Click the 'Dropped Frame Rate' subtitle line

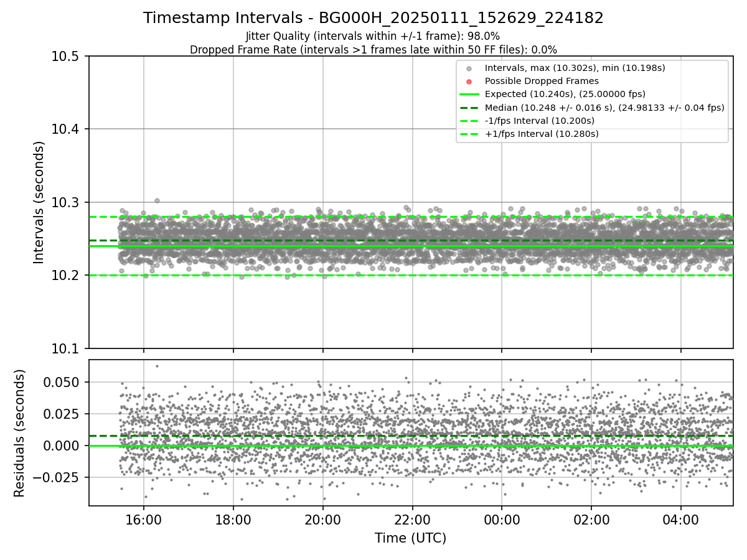(374, 50)
